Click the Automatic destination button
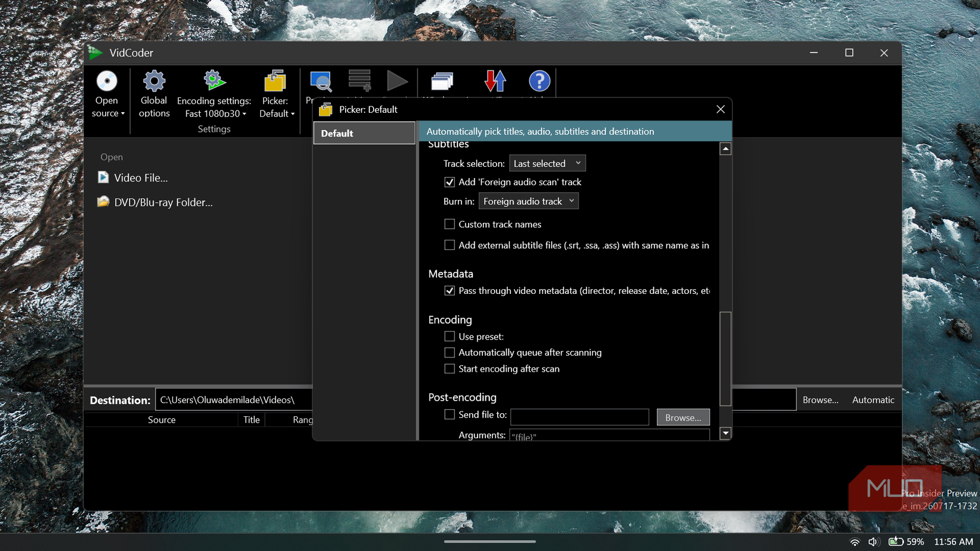The width and height of the screenshot is (980, 551). (873, 400)
